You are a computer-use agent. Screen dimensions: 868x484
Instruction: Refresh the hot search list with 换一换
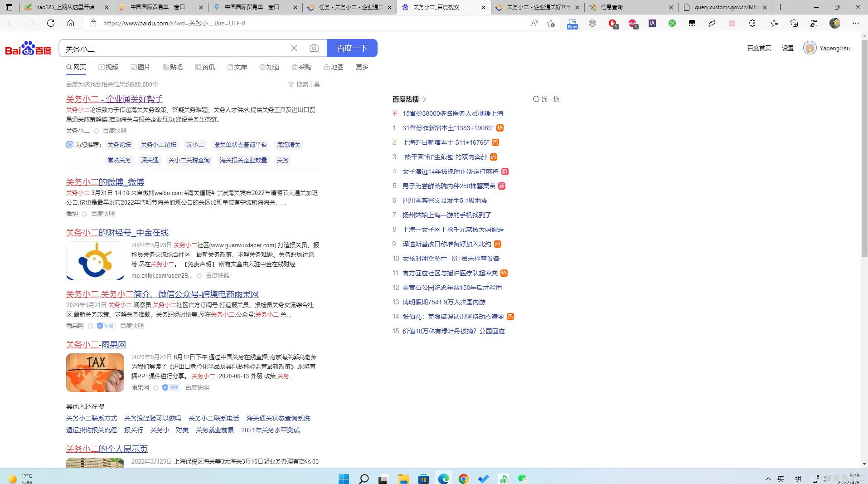(546, 99)
